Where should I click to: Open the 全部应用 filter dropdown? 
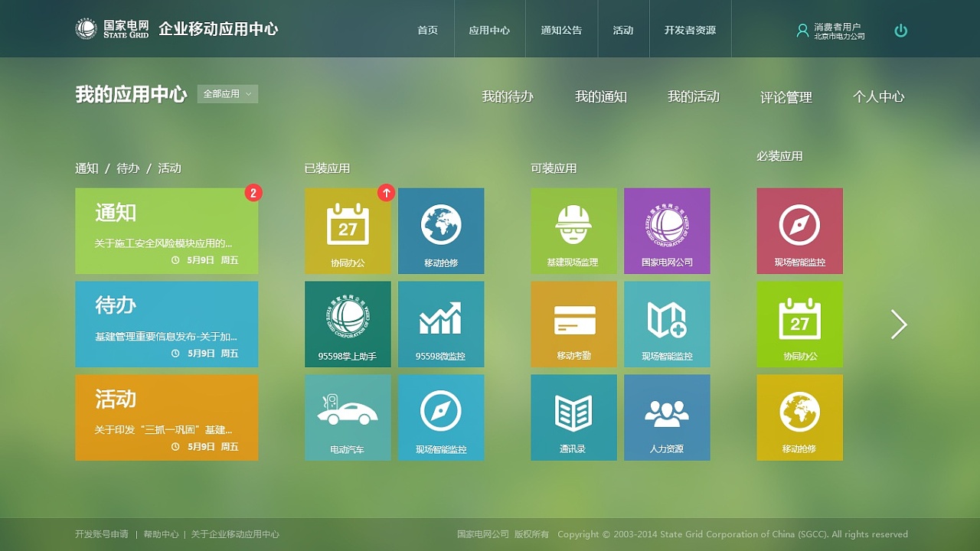click(227, 93)
